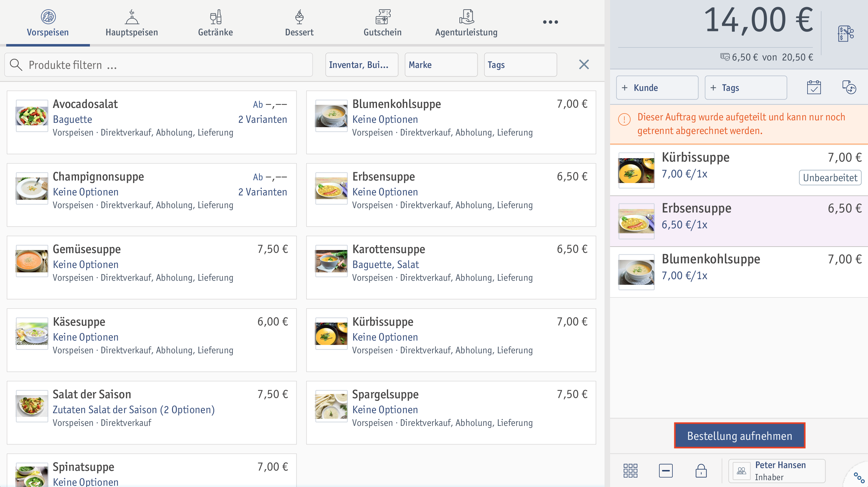Viewport: 868px width, 487px height.
Task: Open the Vorspeisen category tab
Action: coord(48,23)
